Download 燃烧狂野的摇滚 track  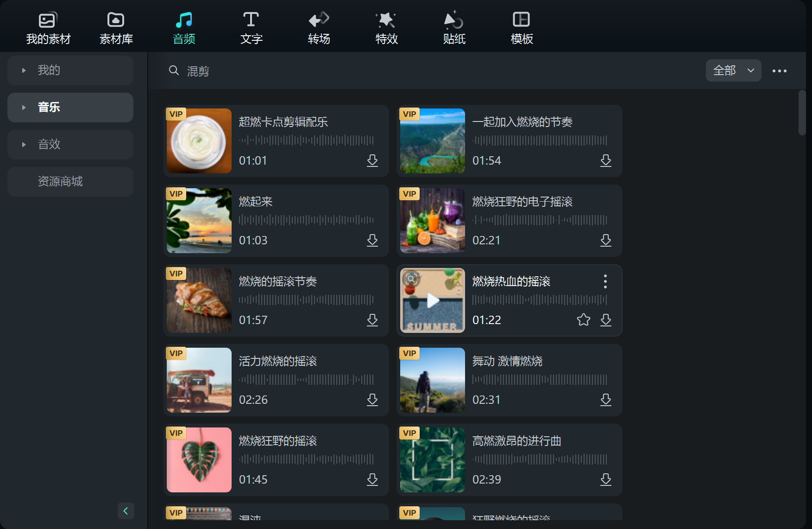[x=372, y=479]
